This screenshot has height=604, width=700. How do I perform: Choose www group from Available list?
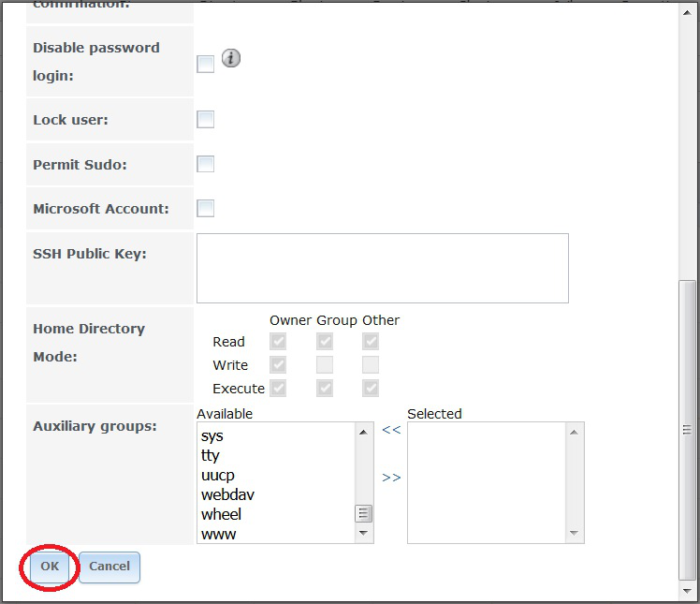point(218,534)
